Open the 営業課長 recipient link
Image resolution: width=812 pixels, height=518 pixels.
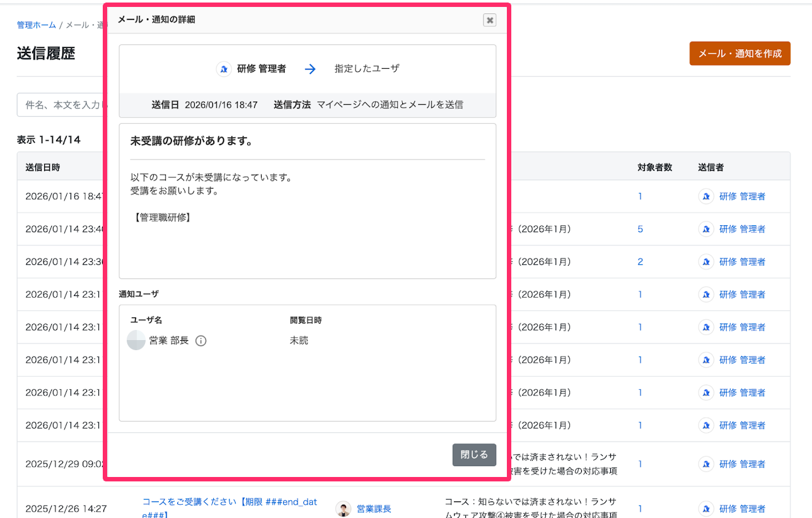(374, 509)
